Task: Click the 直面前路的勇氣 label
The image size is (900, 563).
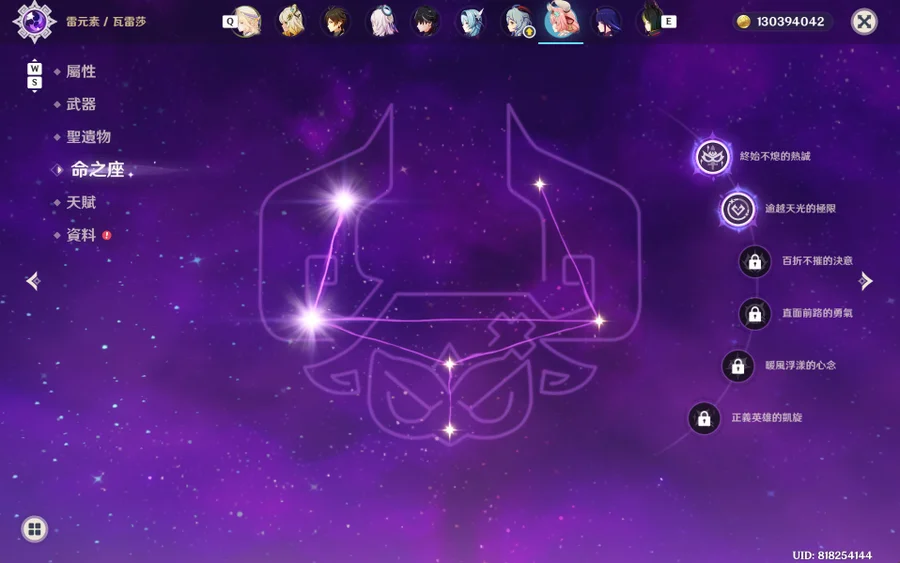Action: point(817,313)
